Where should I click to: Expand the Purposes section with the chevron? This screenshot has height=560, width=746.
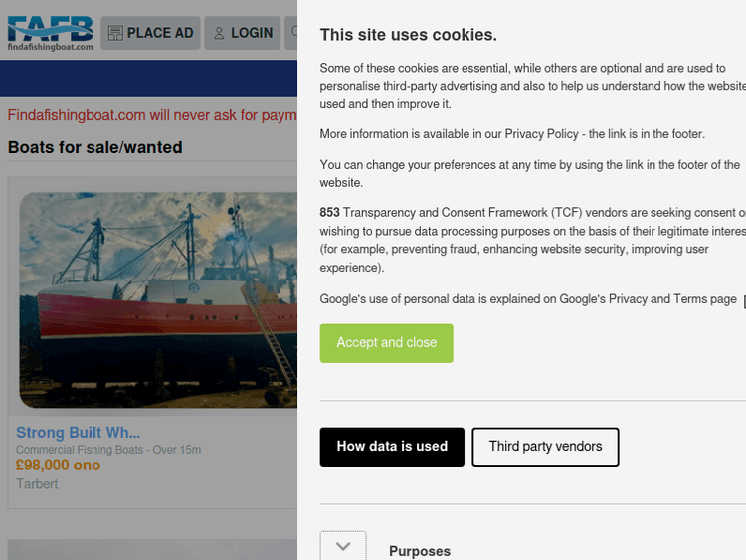(x=343, y=547)
